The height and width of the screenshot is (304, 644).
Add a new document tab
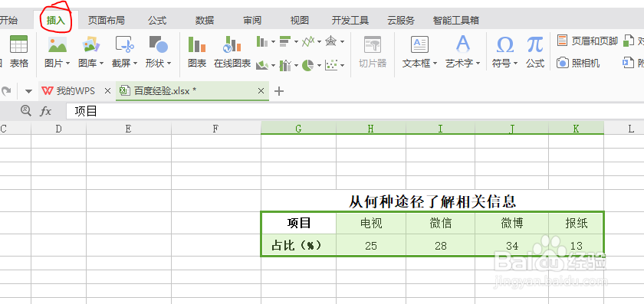click(279, 91)
